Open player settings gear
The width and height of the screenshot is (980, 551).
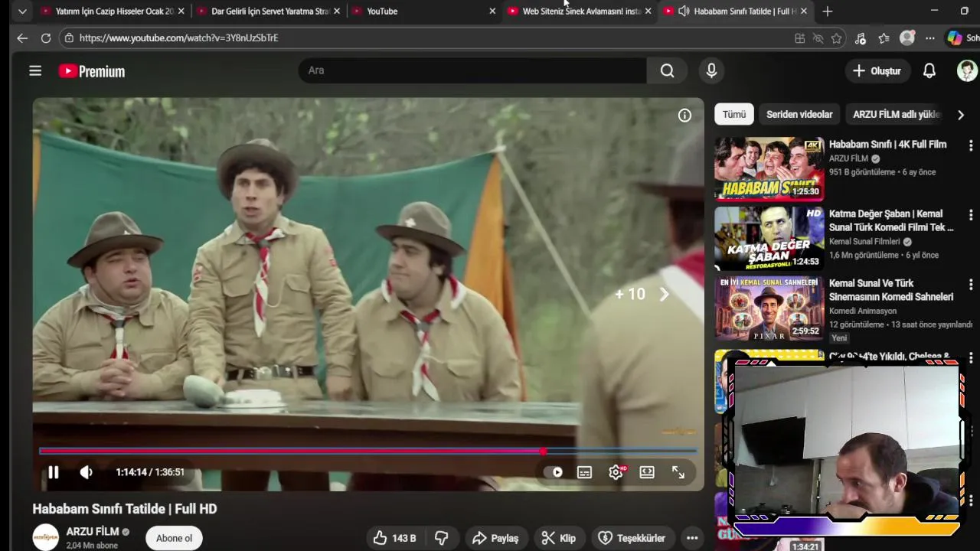(x=616, y=472)
